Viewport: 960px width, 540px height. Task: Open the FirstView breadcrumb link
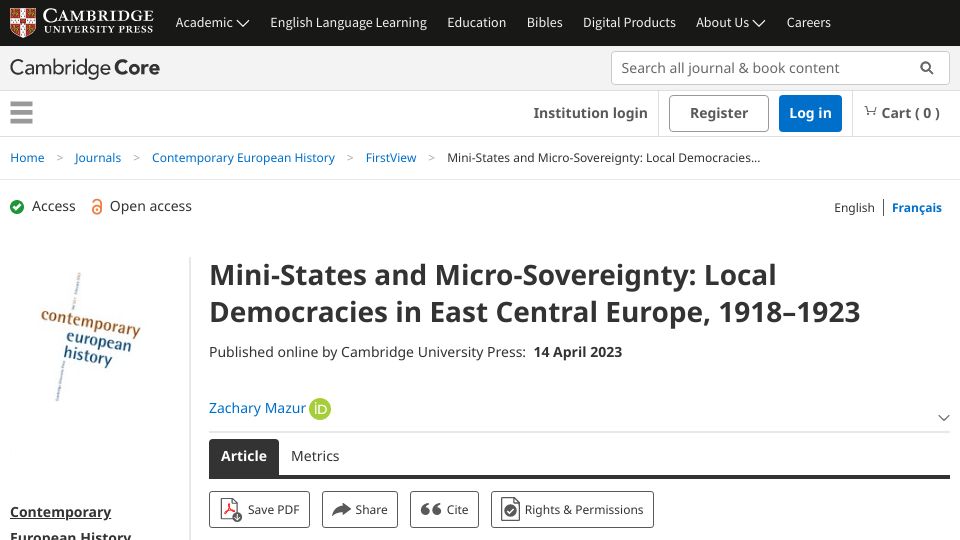[x=391, y=158]
